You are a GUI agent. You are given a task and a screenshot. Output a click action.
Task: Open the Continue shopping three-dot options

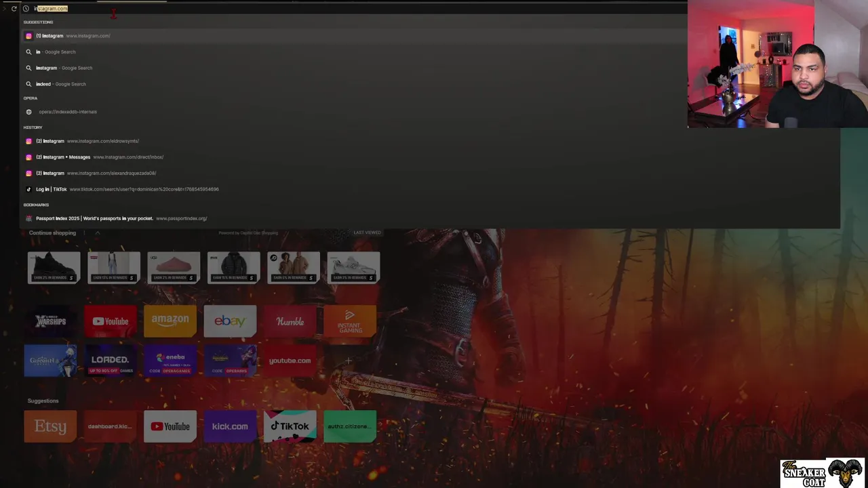pyautogui.click(x=84, y=232)
